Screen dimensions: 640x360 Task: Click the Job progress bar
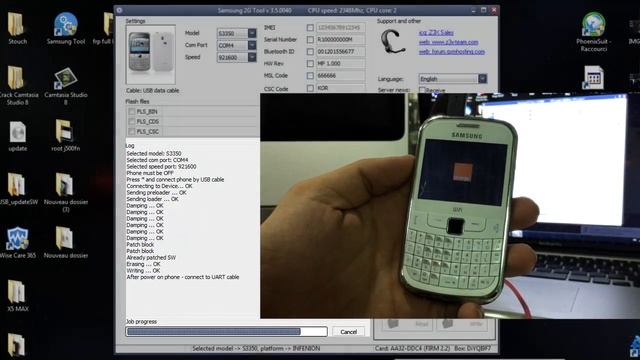[x=226, y=331]
